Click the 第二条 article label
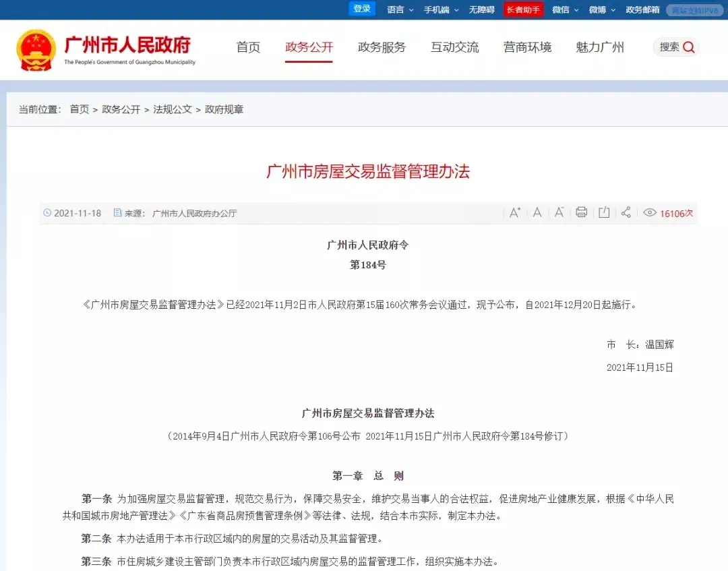Viewport: 728px width, 571px height. pos(96,539)
